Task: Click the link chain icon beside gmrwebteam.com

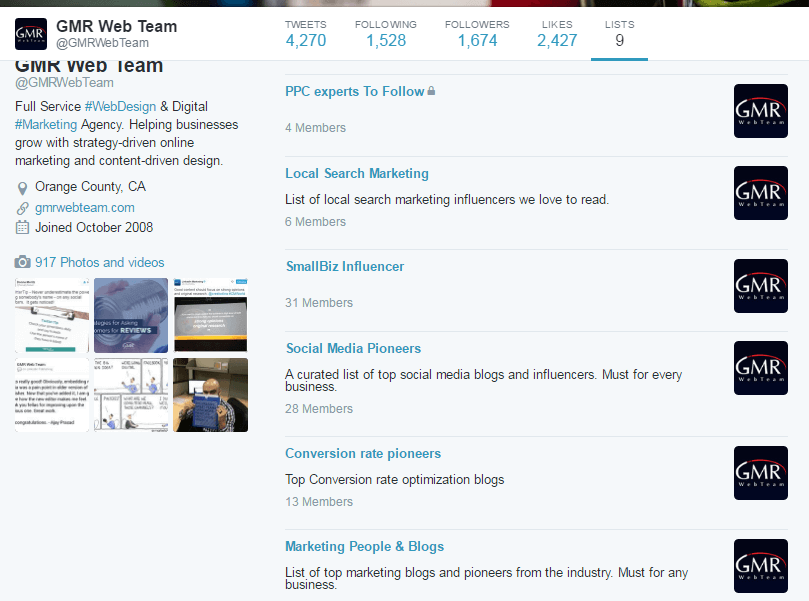Action: pyautogui.click(x=22, y=208)
